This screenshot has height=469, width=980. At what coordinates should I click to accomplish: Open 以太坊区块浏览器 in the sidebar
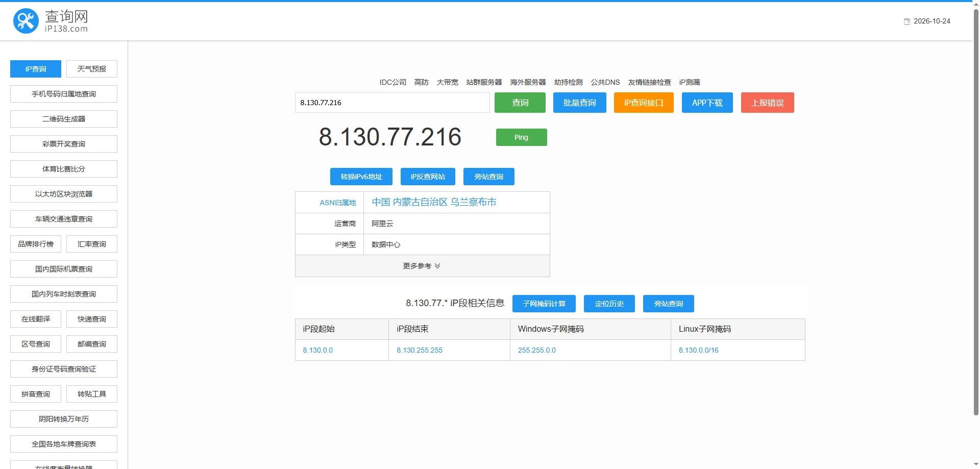pyautogui.click(x=64, y=194)
